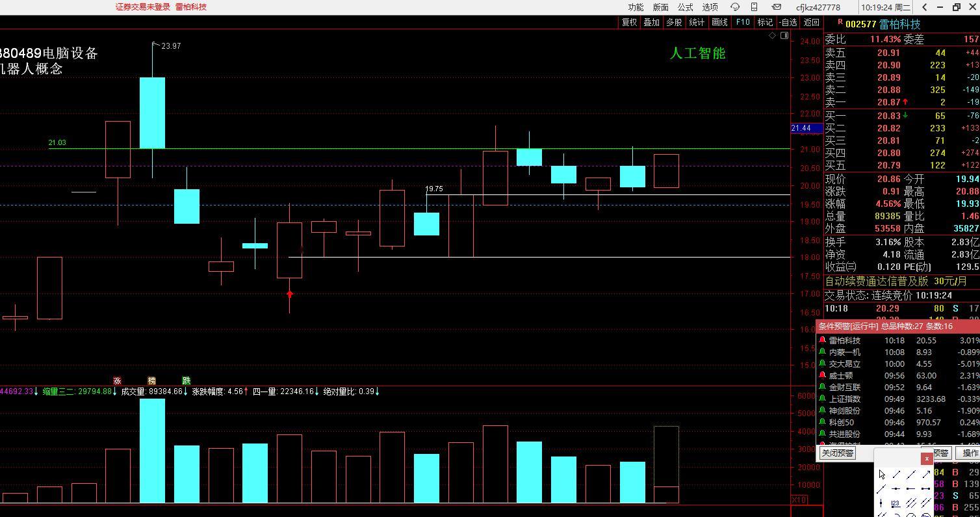Click the 复权 toolbar button
980x517 pixels.
coord(629,22)
